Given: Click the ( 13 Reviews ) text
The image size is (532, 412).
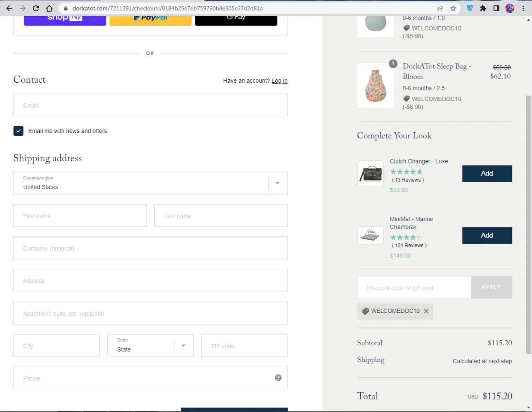Looking at the screenshot, I should pos(408,180).
